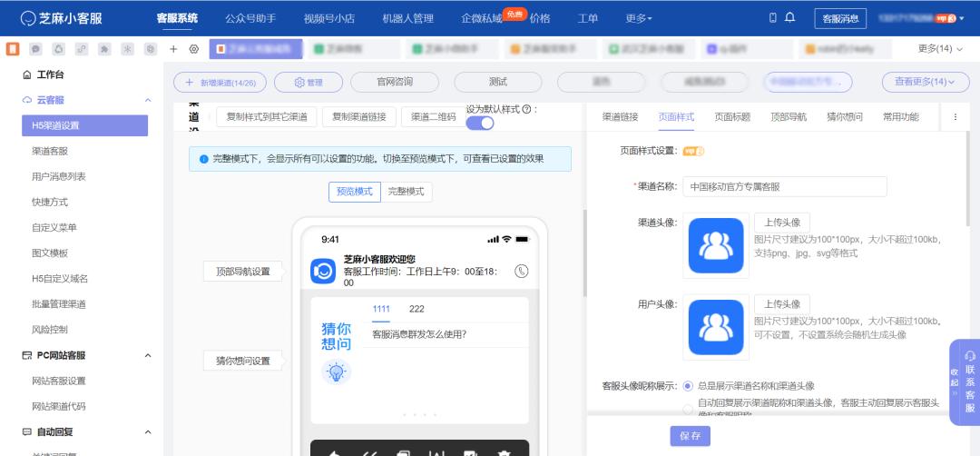Click 复制样式到其它渠道

[x=267, y=117]
